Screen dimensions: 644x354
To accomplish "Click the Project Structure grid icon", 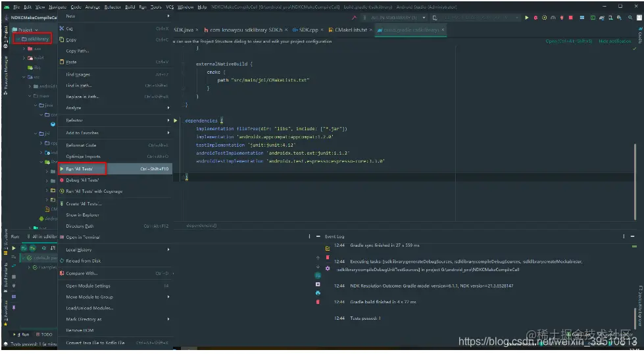I will pyautogui.click(x=582, y=18).
